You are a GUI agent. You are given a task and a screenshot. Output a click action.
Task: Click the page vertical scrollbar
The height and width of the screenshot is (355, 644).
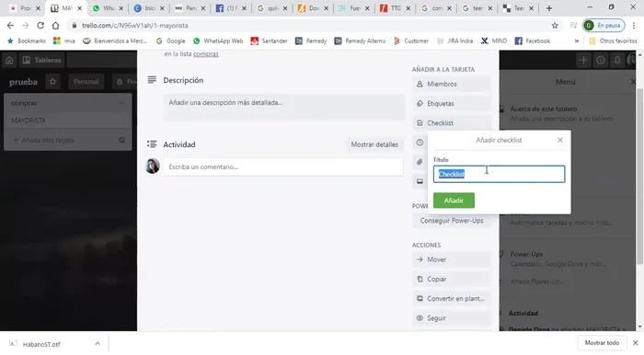(639, 177)
